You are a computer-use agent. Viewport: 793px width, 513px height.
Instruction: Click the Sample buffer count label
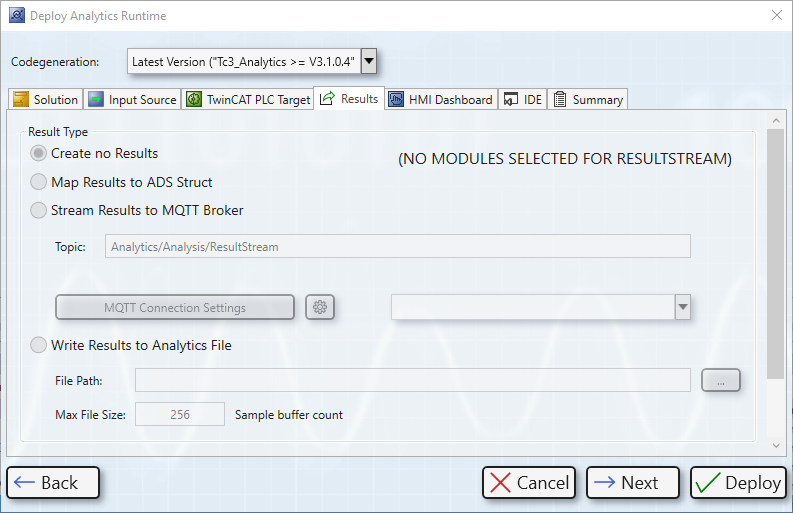click(289, 415)
